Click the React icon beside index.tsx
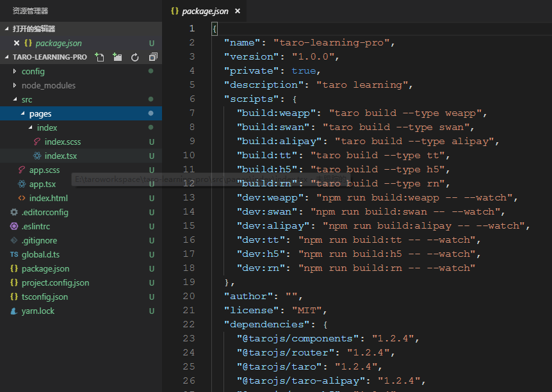The width and height of the screenshot is (552, 392). (x=37, y=156)
